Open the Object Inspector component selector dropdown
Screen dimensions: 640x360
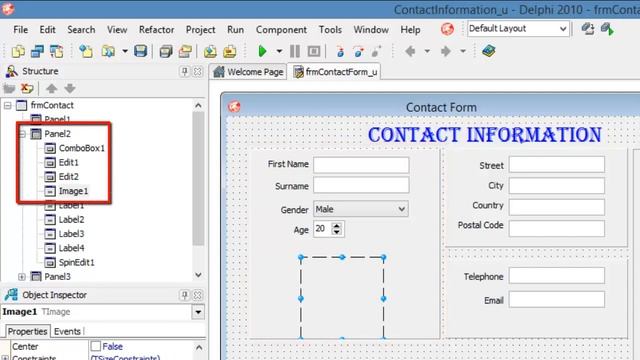(198, 312)
